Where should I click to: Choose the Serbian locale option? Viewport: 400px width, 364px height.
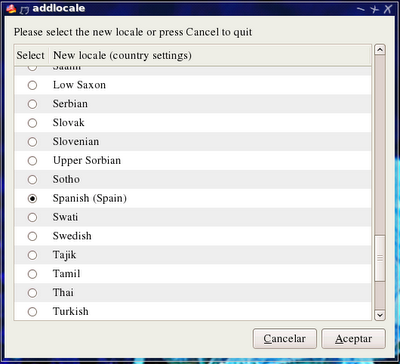(32, 104)
